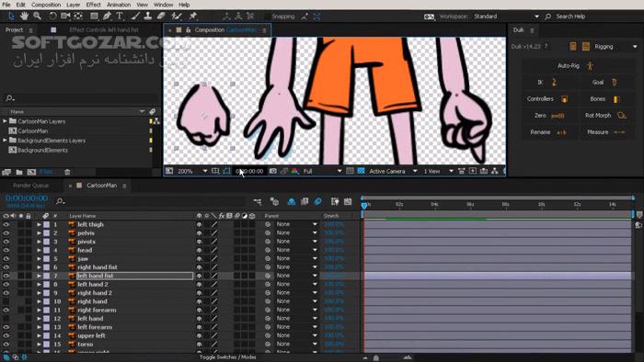Click the Duik Auto-Rig figure icon
This screenshot has height=362, width=644.
[591, 65]
